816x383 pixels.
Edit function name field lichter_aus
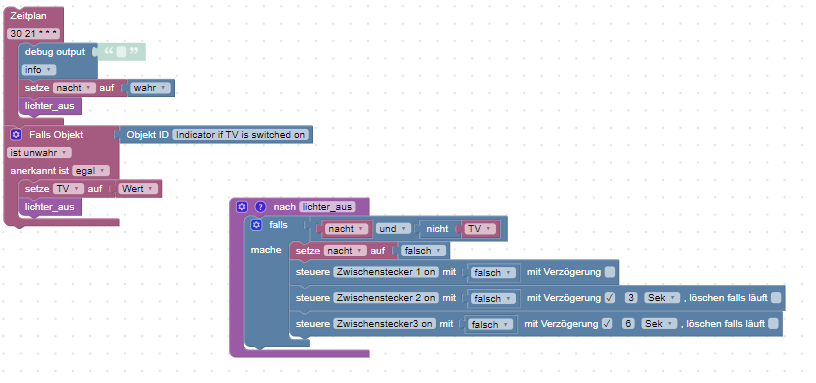pos(327,207)
